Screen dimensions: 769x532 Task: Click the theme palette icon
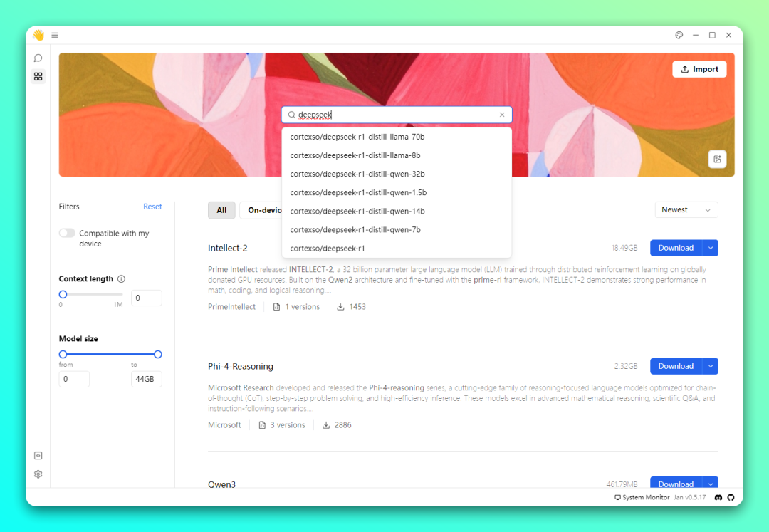point(679,36)
